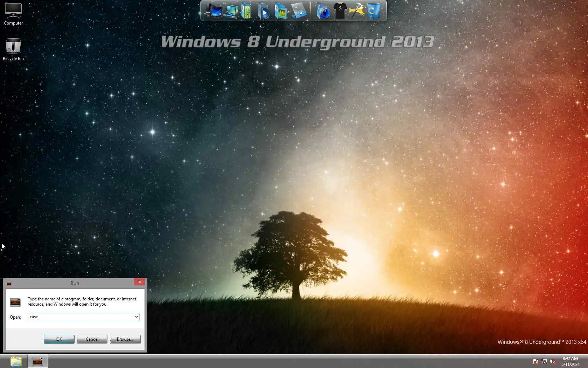Cancel the Run dialog

92,339
